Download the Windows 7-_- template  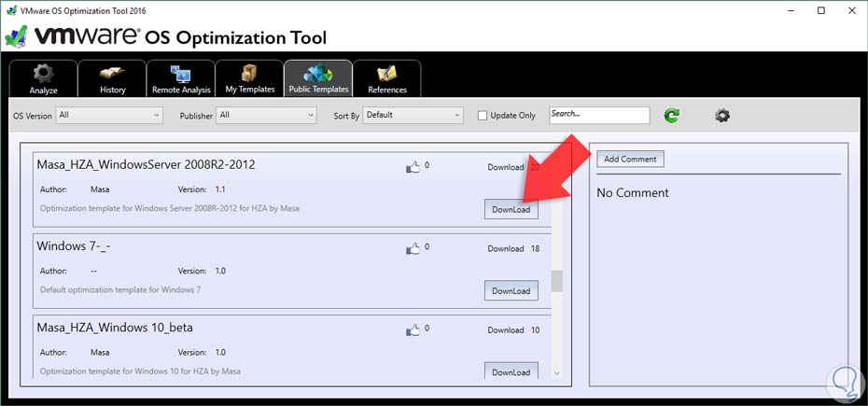[x=511, y=291]
